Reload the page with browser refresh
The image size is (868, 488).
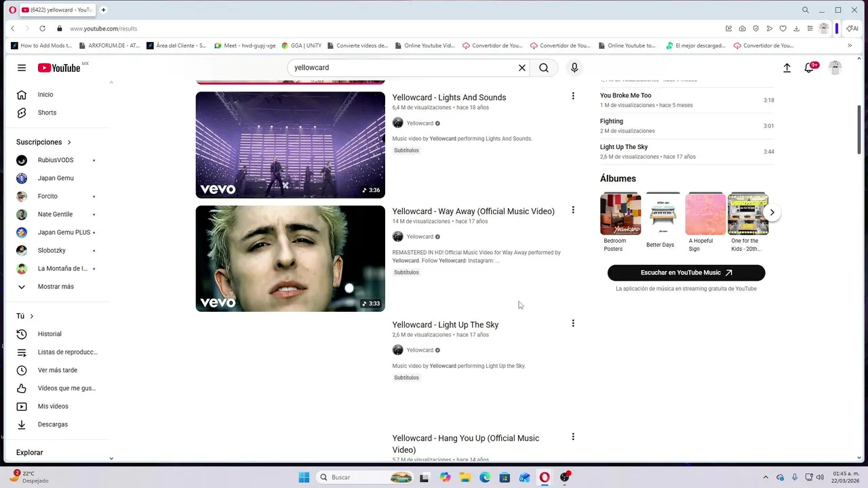42,28
